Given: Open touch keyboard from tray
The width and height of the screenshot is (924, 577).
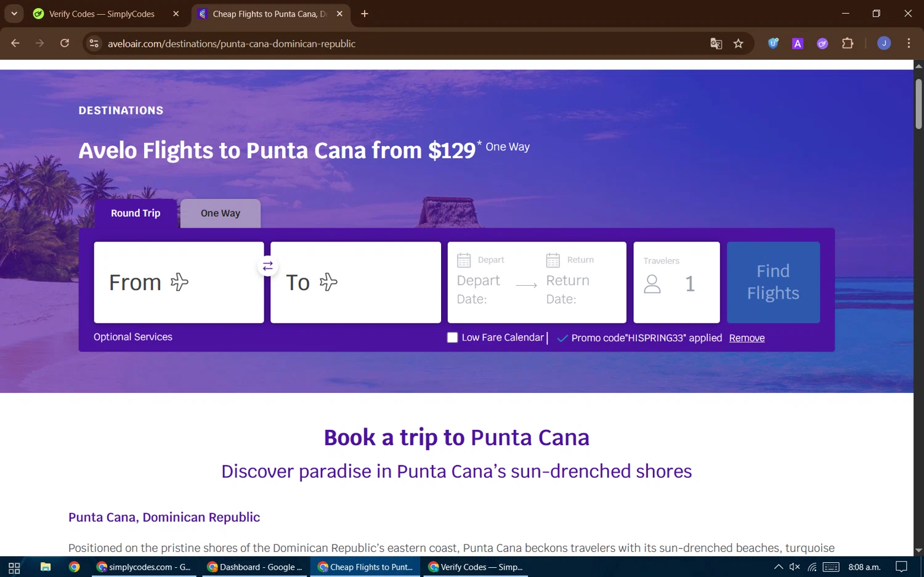Looking at the screenshot, I should 831,567.
